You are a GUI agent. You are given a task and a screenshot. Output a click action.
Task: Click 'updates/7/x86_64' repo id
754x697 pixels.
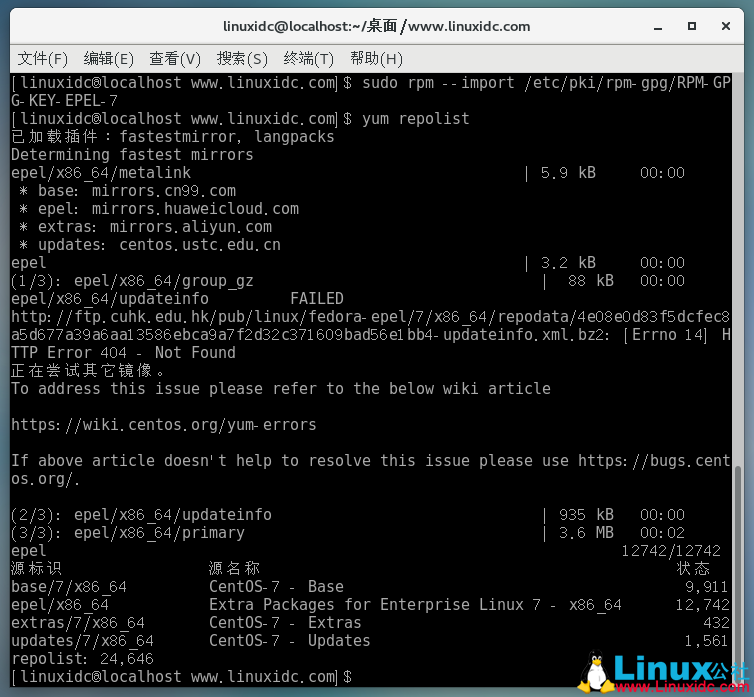pos(82,641)
